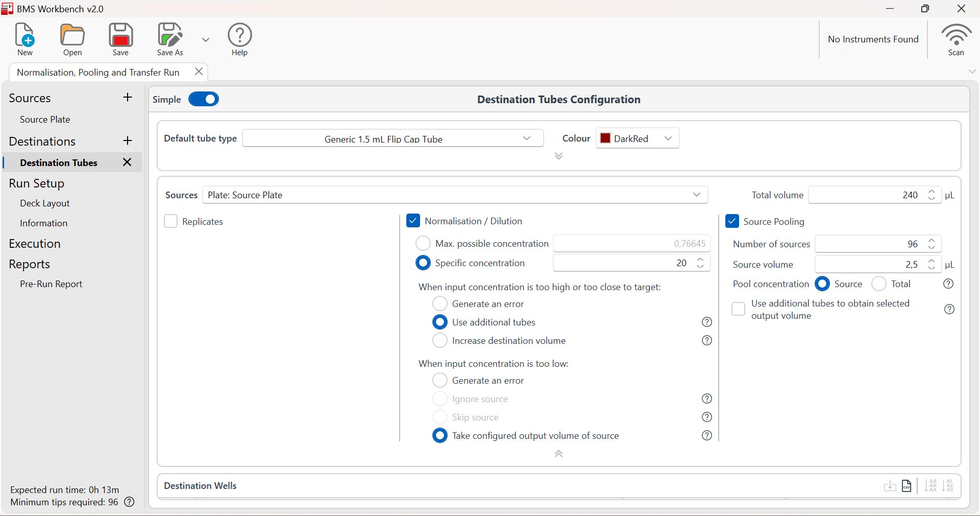Click the BMS Workbench app icon

tap(7, 9)
